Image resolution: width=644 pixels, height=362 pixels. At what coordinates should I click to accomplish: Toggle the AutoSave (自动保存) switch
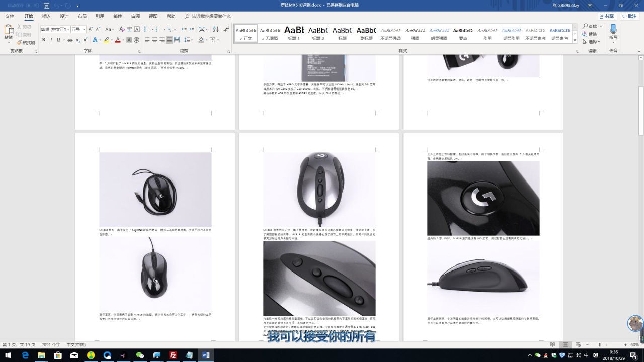point(32,6)
